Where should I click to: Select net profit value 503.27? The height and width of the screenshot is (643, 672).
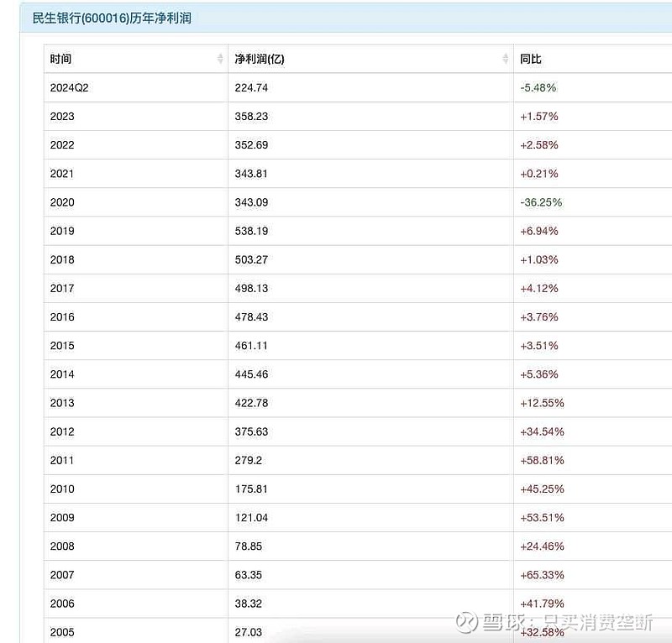[x=251, y=260]
